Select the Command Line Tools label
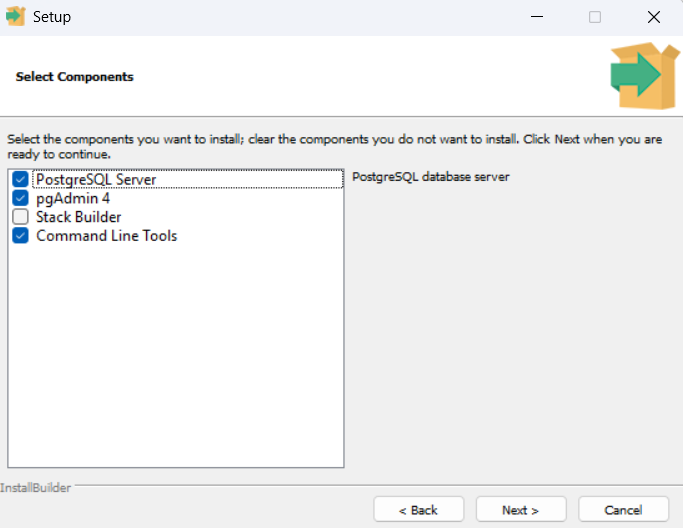The height and width of the screenshot is (528, 683). click(x=106, y=236)
